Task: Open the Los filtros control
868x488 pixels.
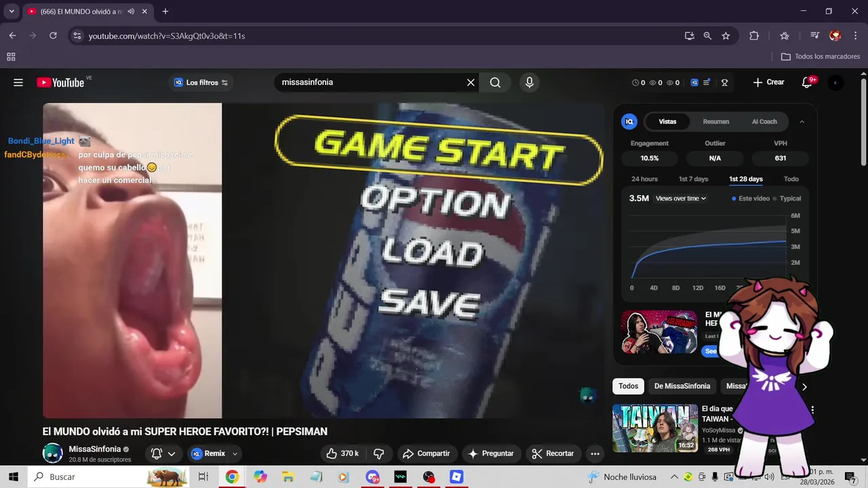Action: coord(201,83)
